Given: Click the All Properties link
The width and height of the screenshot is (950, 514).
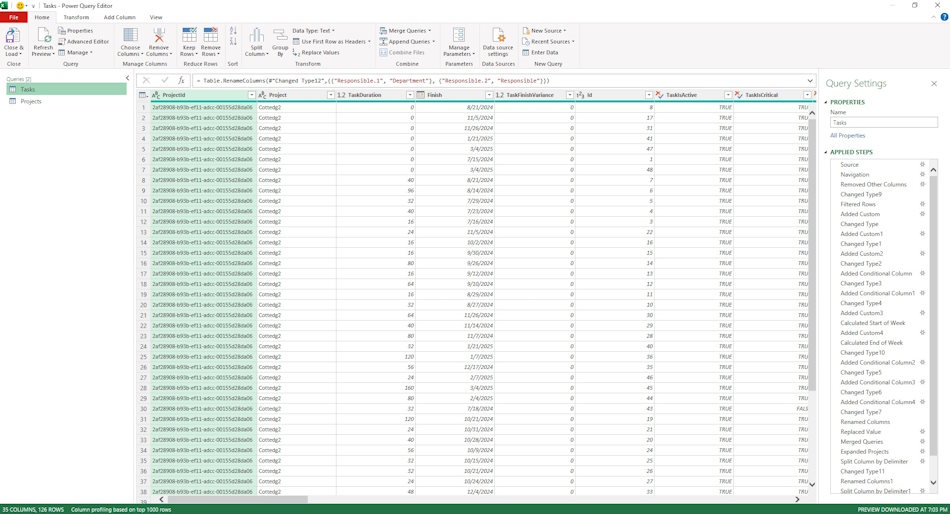Looking at the screenshot, I should coord(847,135).
